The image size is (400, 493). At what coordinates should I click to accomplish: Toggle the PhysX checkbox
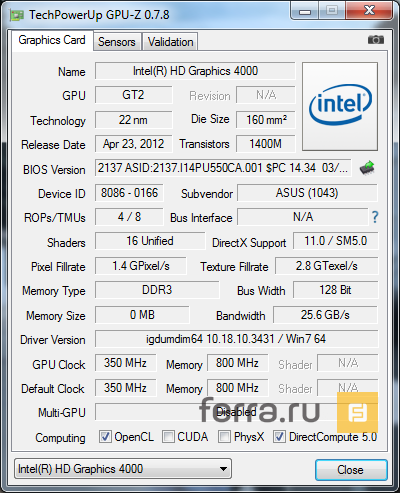click(224, 437)
